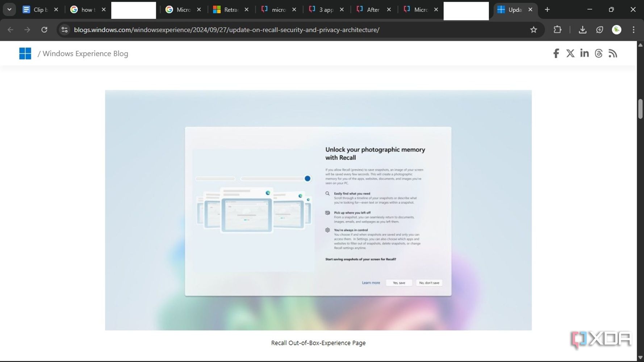This screenshot has height=362, width=644.
Task: Open the Threads social icon
Action: [599, 54]
